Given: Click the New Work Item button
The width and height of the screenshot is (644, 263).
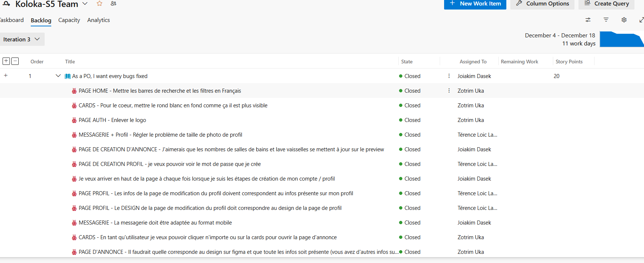Looking at the screenshot, I should [475, 4].
